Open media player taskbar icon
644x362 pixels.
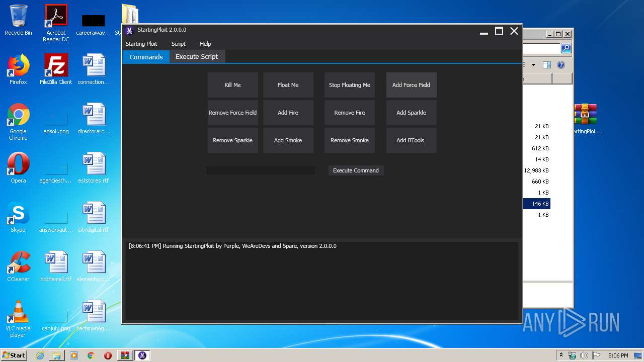tap(74, 355)
